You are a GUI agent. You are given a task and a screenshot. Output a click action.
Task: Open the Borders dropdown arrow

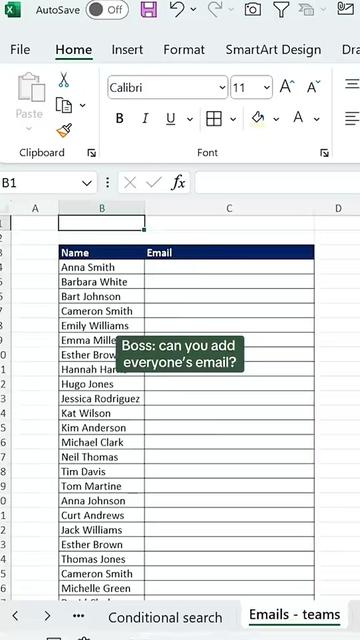tap(233, 119)
